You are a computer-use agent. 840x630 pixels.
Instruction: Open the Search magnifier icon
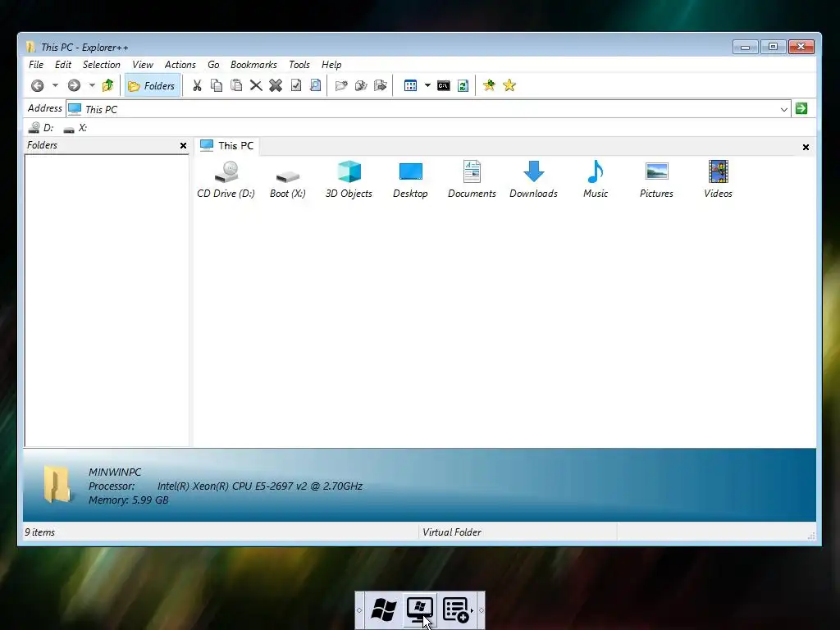coord(316,85)
